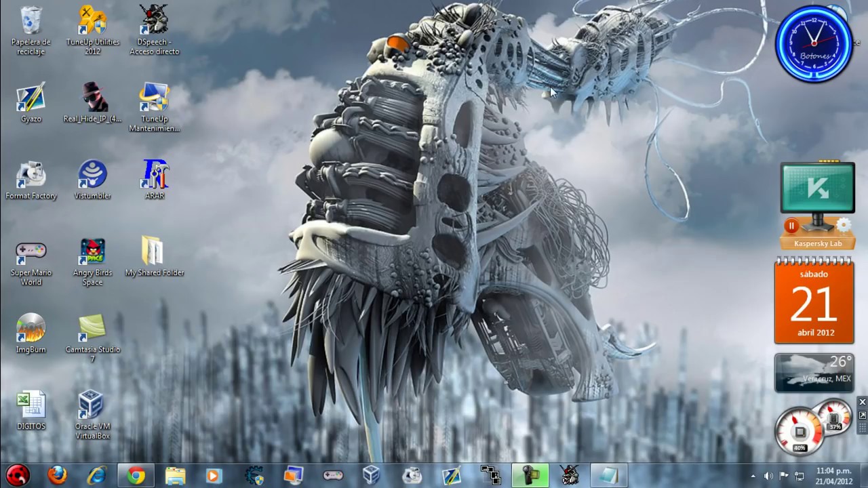Switch to the Chrome taskbar button
The image size is (868, 488).
[136, 475]
